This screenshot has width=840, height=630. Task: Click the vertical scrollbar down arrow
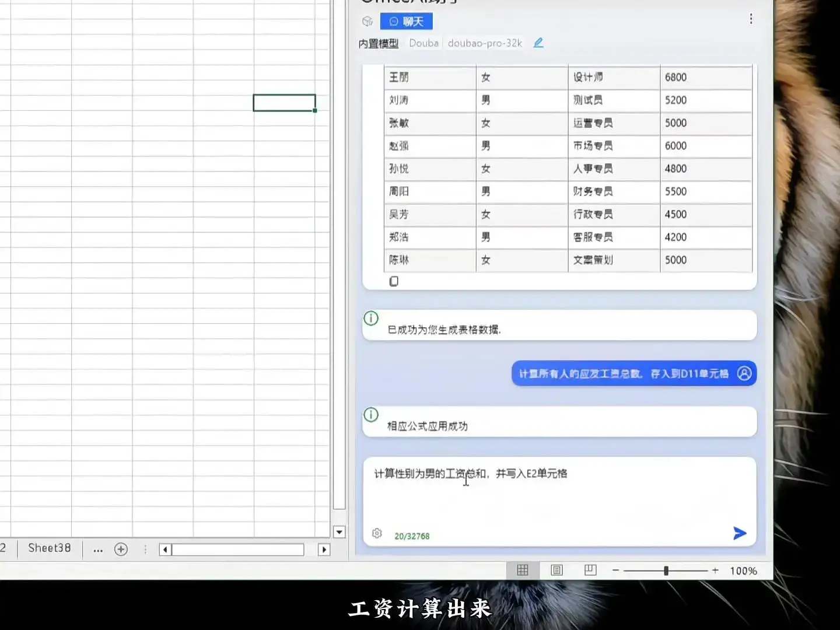click(339, 532)
